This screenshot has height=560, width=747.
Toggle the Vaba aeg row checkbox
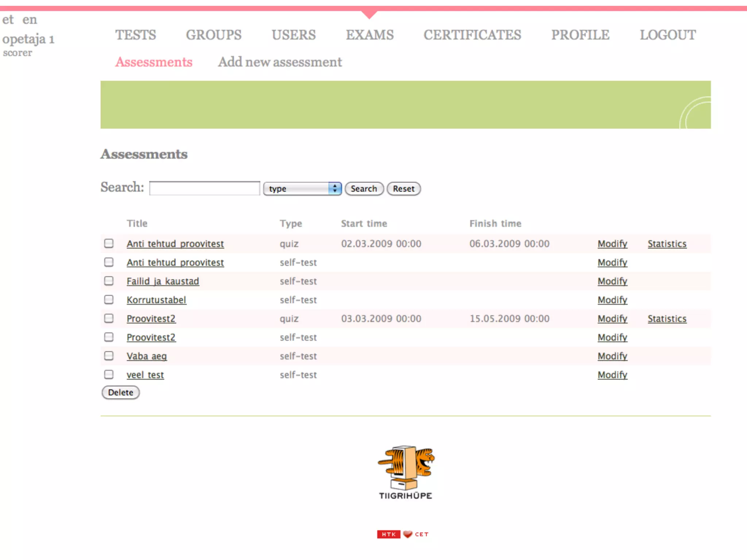(x=109, y=356)
